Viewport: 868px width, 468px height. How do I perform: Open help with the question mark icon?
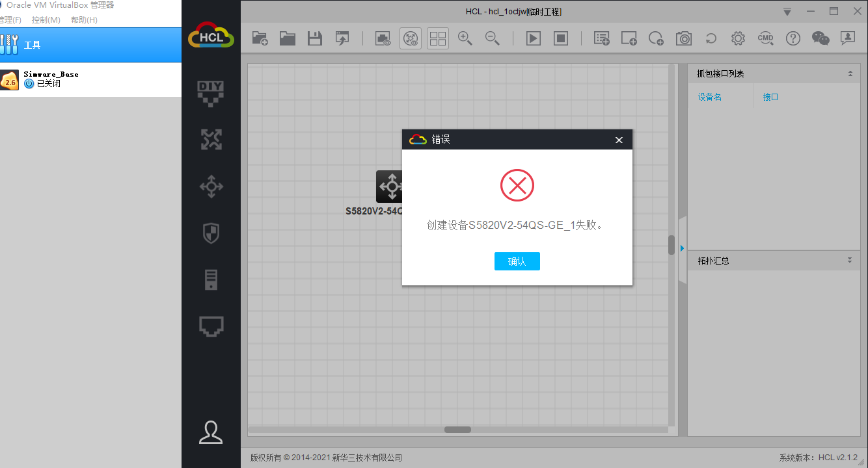pyautogui.click(x=793, y=38)
